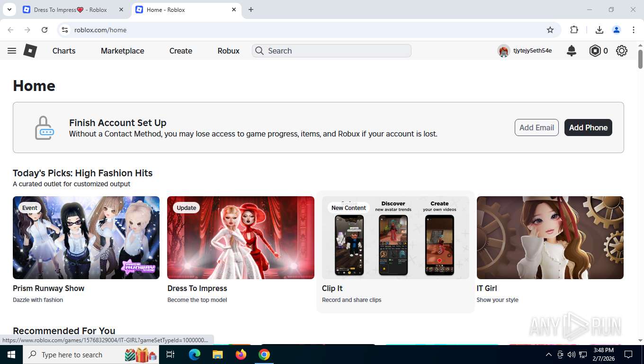This screenshot has height=364, width=644.
Task: Show hidden system tray icons
Action: tap(549, 355)
